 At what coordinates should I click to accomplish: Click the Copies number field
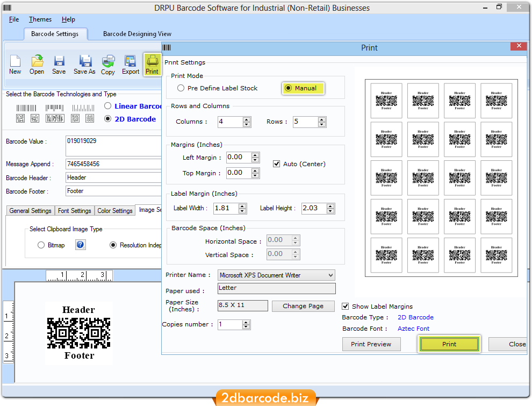pyautogui.click(x=230, y=325)
